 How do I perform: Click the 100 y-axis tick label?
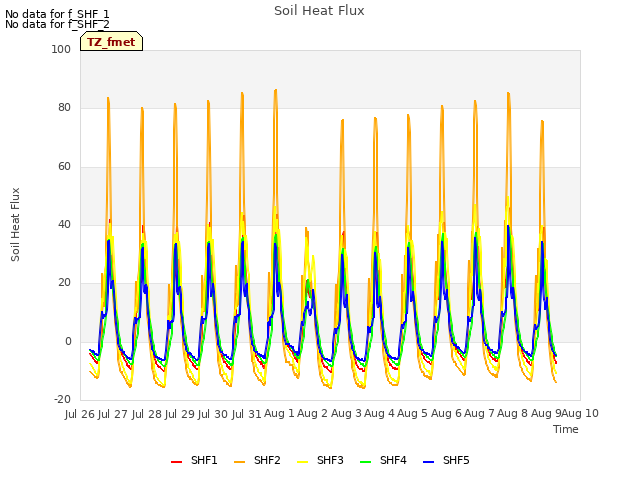click(x=61, y=49)
